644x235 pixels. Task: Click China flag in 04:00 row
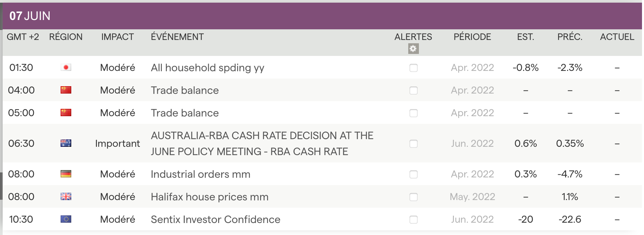66,90
